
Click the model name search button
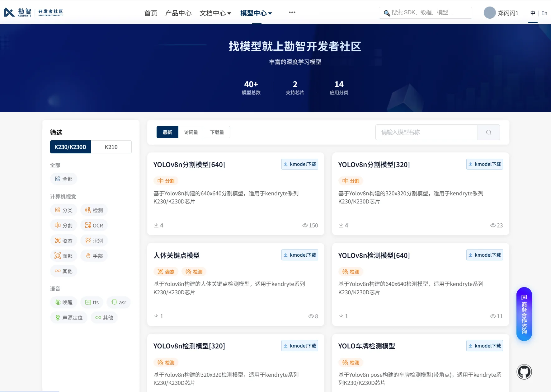coord(489,132)
